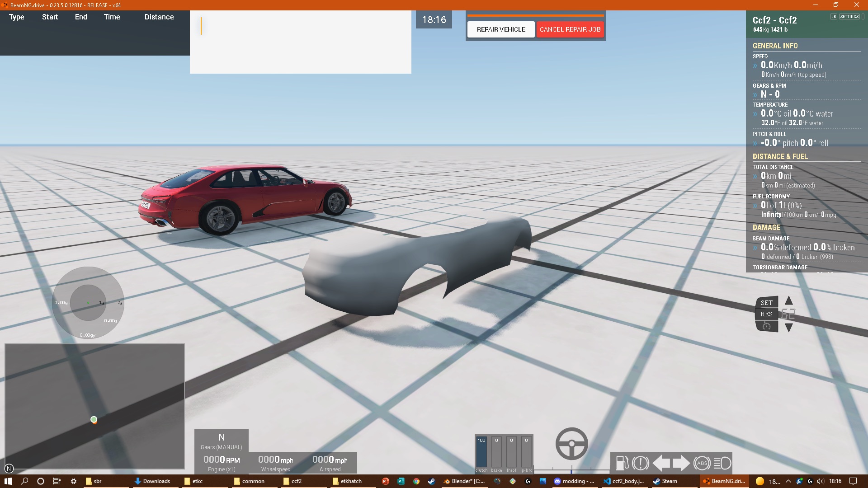Open Chrome from the taskbar
Screen dimensions: 868x488
[416, 481]
